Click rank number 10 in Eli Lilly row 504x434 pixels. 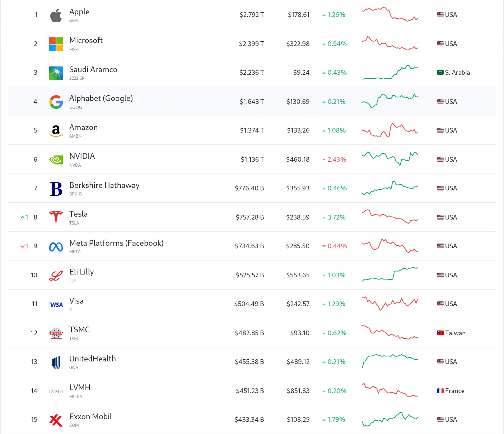point(34,275)
